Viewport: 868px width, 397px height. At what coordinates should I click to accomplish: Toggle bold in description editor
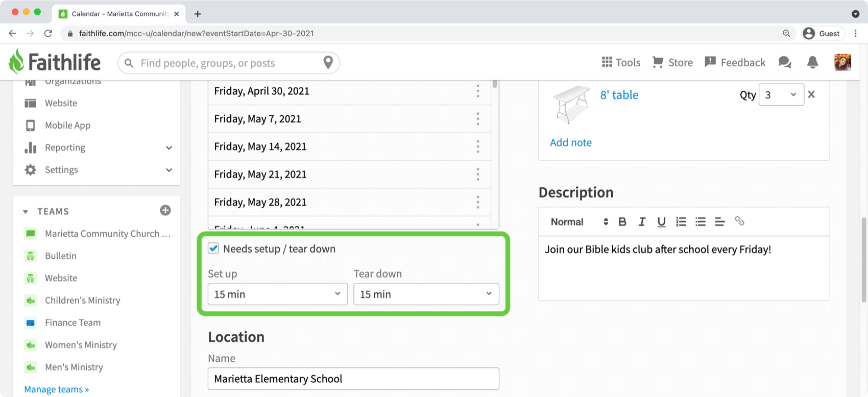[622, 221]
